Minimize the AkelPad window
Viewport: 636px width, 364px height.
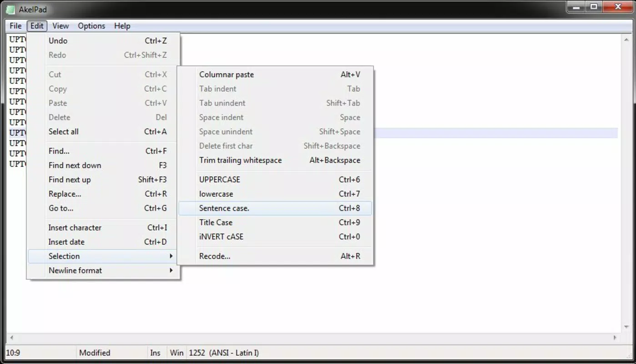point(576,7)
